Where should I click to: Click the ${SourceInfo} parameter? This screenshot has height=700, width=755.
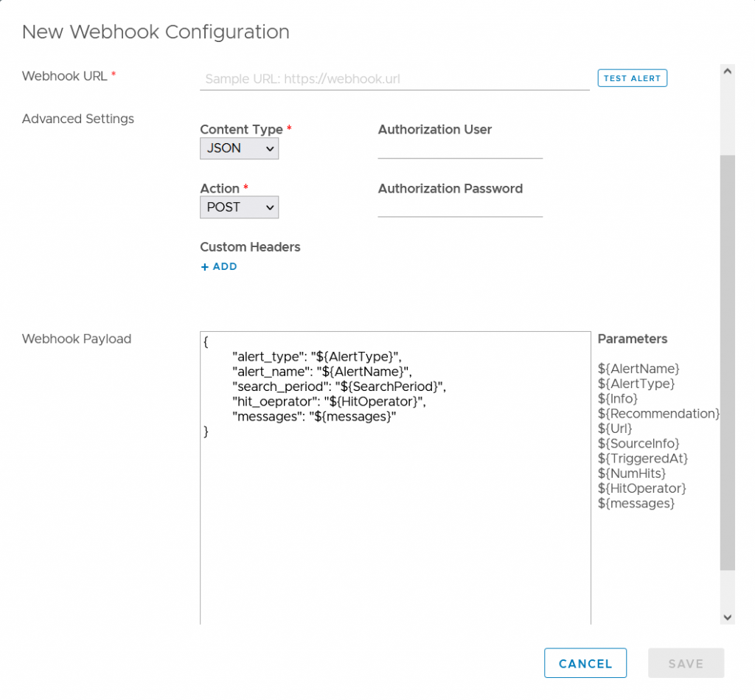[639, 444]
